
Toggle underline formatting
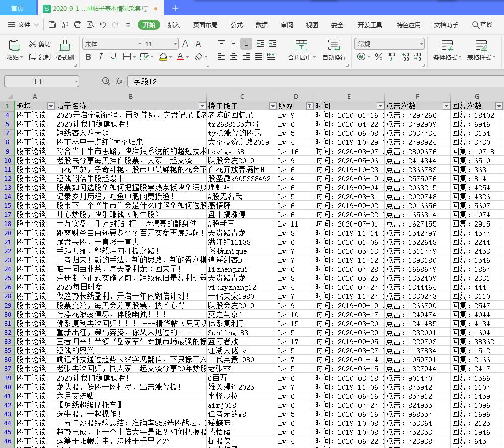pyautogui.click(x=113, y=57)
